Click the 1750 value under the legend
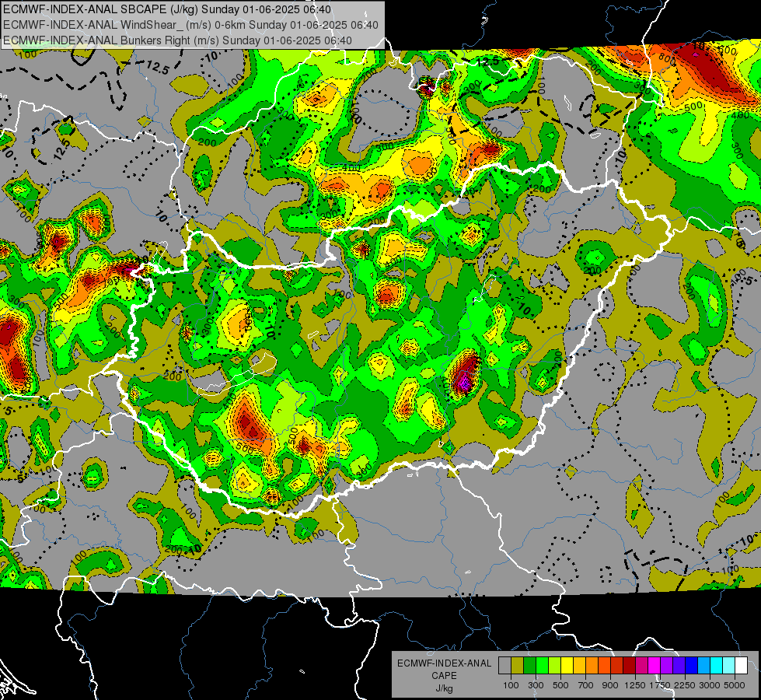This screenshot has width=761, height=700. tap(660, 685)
